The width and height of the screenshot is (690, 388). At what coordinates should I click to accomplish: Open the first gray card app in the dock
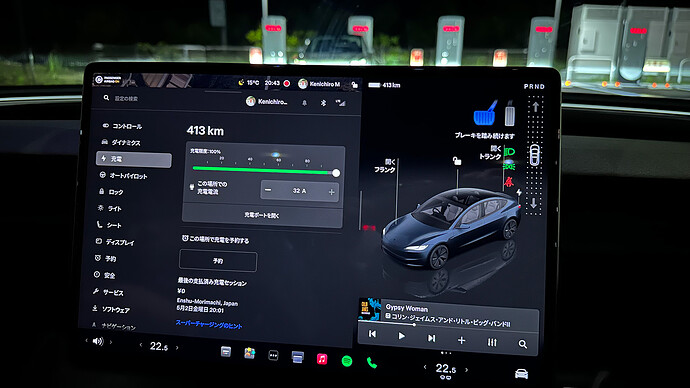(226, 351)
